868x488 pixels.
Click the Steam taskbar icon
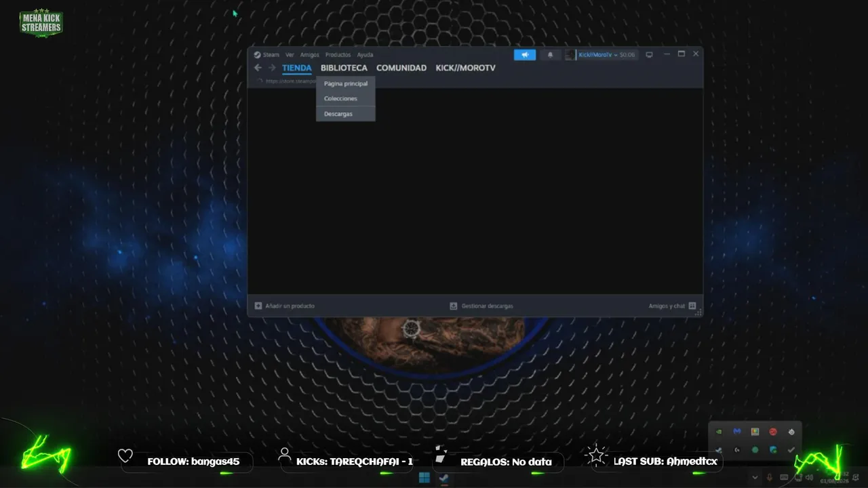coord(443,478)
